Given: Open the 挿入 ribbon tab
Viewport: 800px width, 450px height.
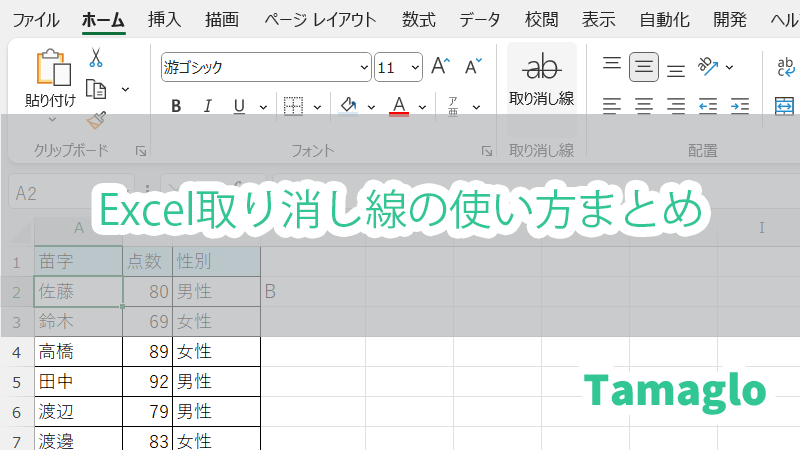Looking at the screenshot, I should (164, 19).
